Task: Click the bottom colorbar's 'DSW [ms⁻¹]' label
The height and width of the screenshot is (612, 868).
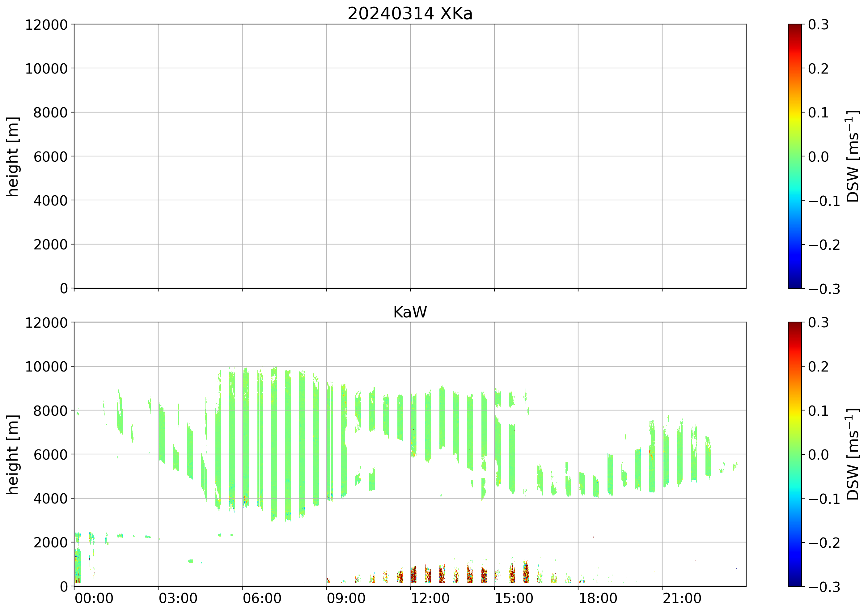Action: [x=853, y=454]
